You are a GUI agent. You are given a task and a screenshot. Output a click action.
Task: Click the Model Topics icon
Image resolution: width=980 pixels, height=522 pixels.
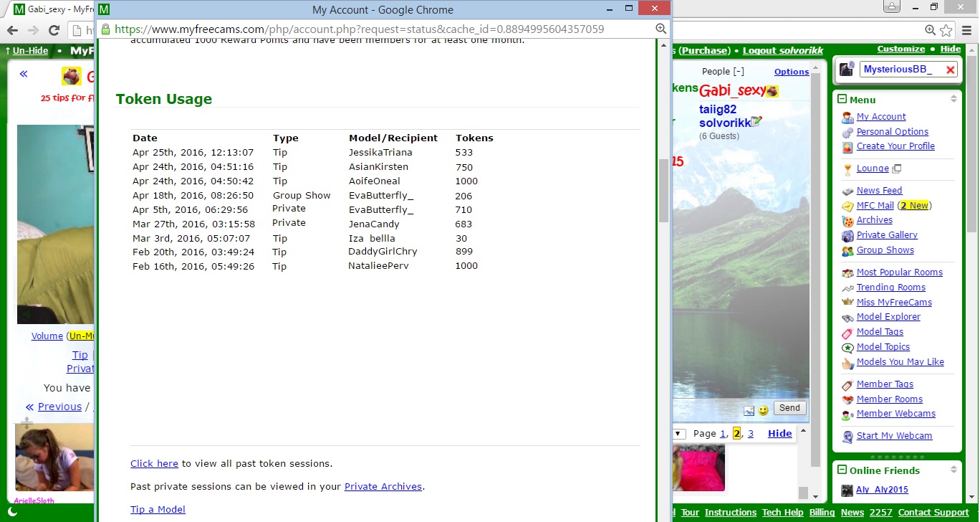847,347
